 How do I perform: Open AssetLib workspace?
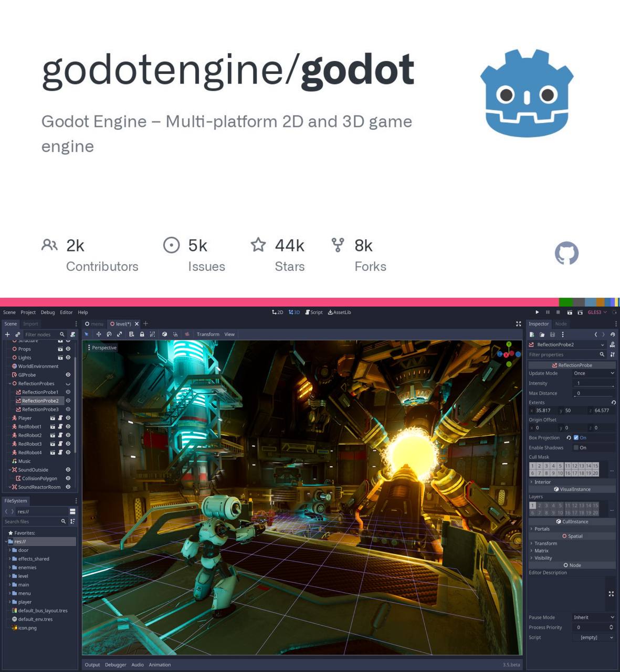pos(340,312)
